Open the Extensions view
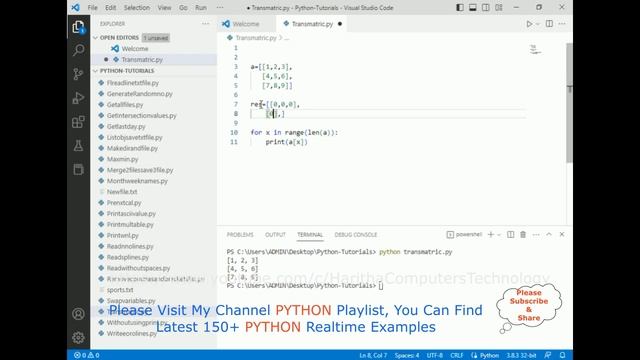The image size is (640, 360). coord(78,122)
